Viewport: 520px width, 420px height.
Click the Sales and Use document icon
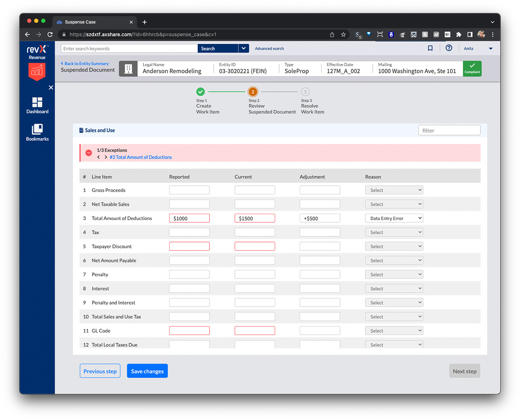tap(81, 130)
